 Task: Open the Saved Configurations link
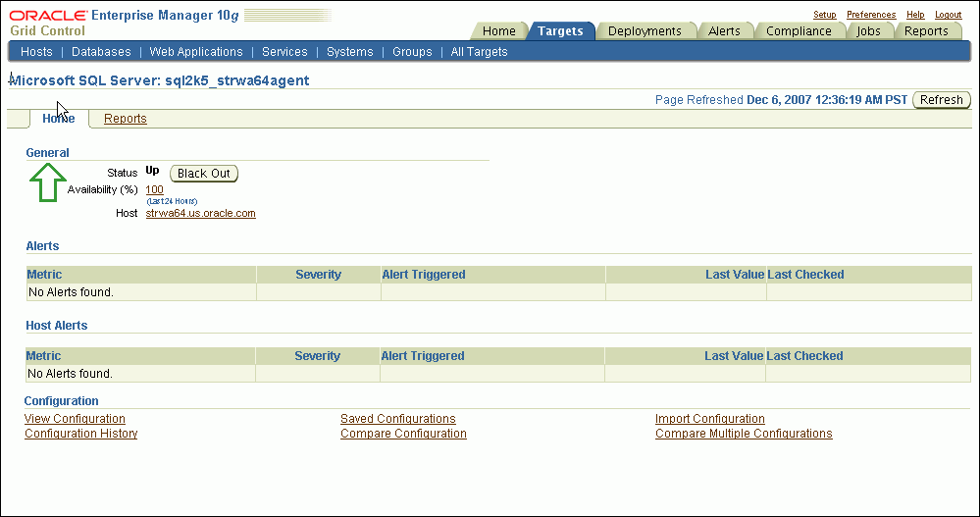[x=397, y=419]
